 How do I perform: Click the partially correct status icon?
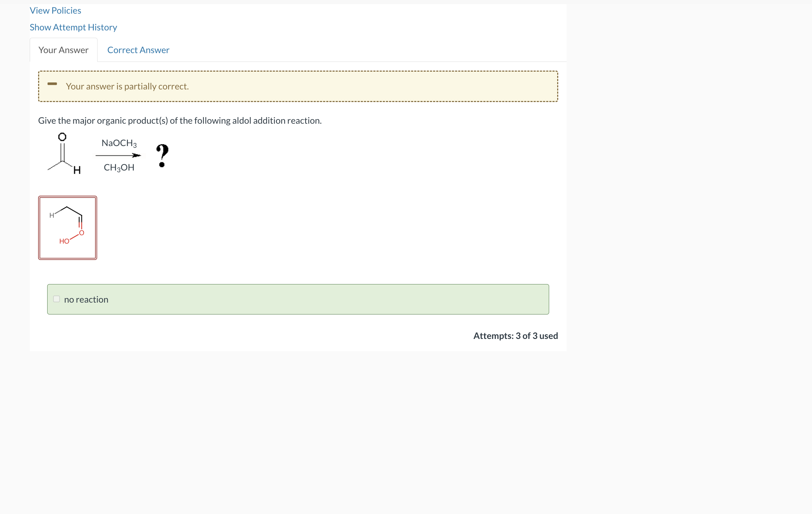pyautogui.click(x=52, y=84)
